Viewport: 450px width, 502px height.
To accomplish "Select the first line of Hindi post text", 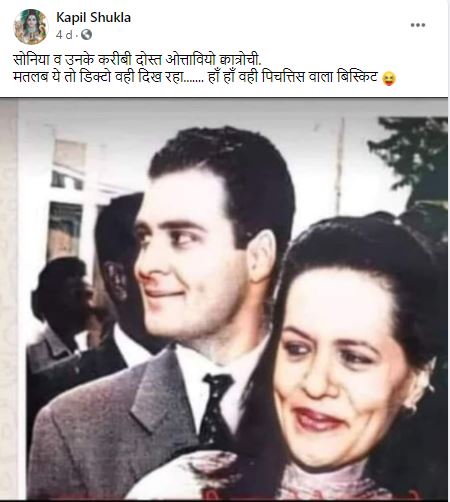I will pos(137,60).
